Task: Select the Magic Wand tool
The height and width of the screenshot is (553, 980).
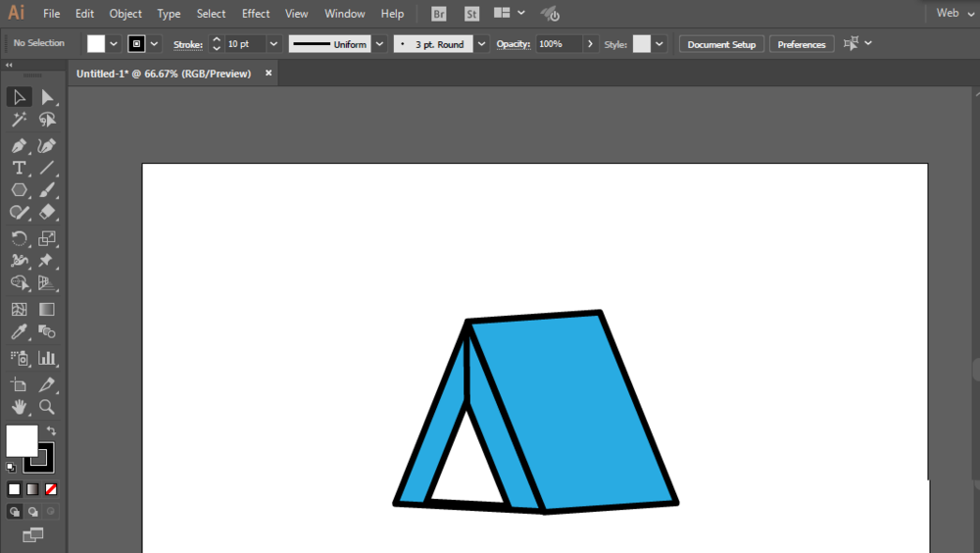Action: click(x=19, y=120)
